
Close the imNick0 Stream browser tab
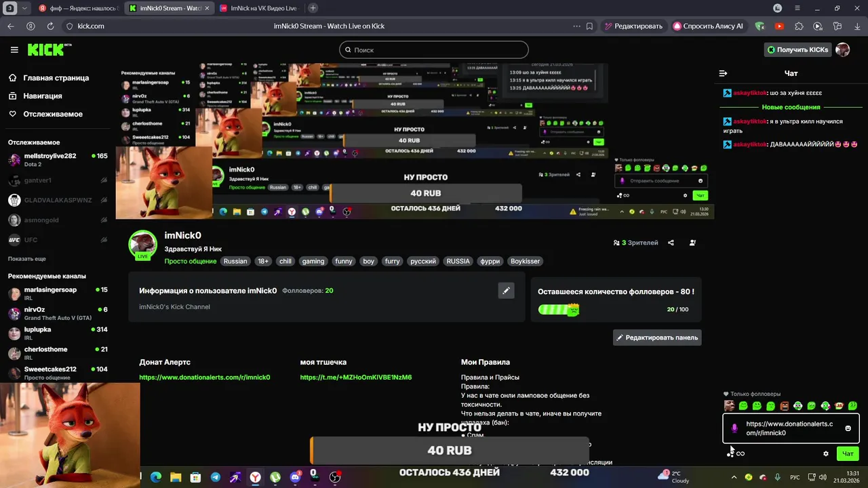(x=208, y=8)
